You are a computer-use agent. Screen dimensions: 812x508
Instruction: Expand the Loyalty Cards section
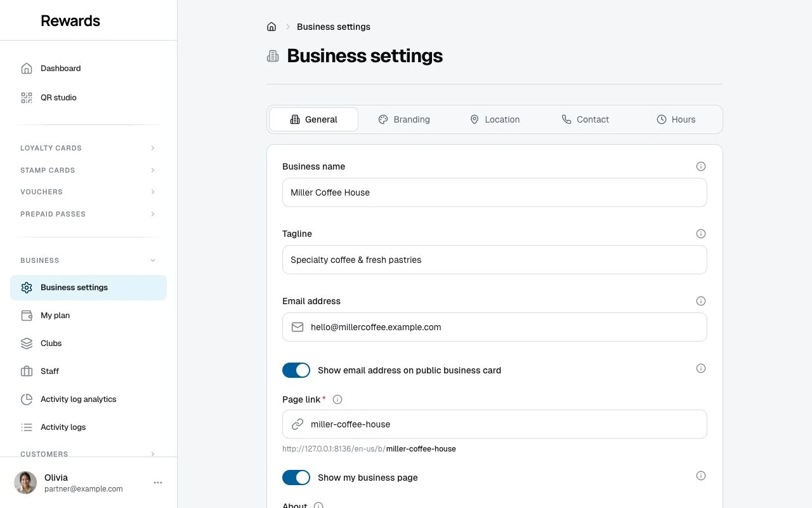[88, 148]
